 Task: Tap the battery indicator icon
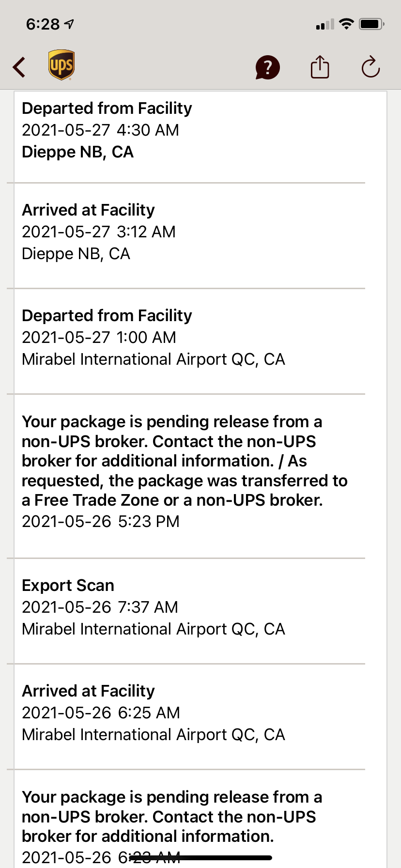371,24
